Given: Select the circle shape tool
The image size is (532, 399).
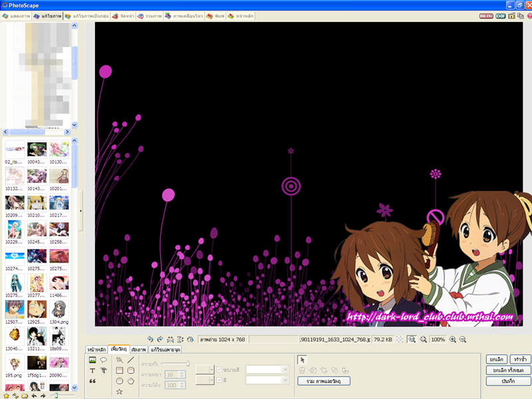Looking at the screenshot, I should 120,381.
